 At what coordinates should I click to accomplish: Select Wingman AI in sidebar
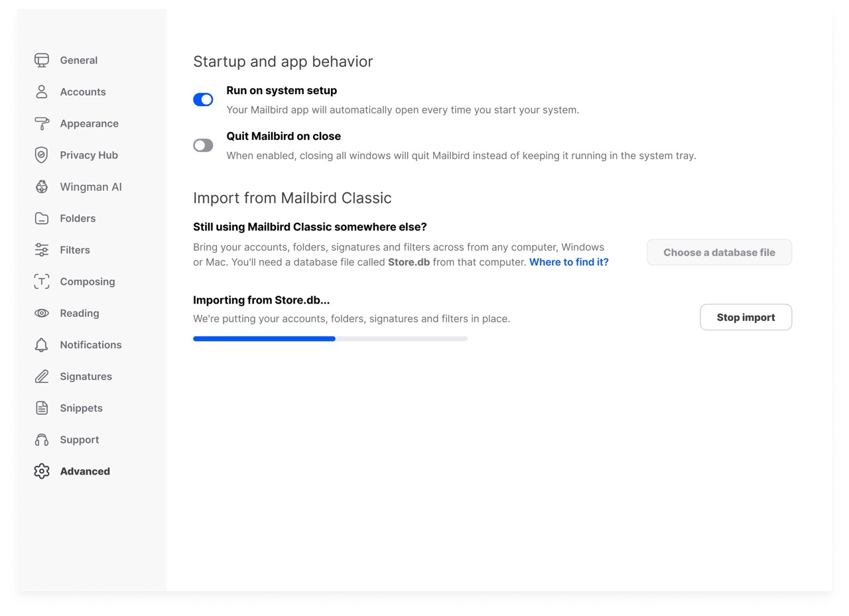(x=91, y=187)
